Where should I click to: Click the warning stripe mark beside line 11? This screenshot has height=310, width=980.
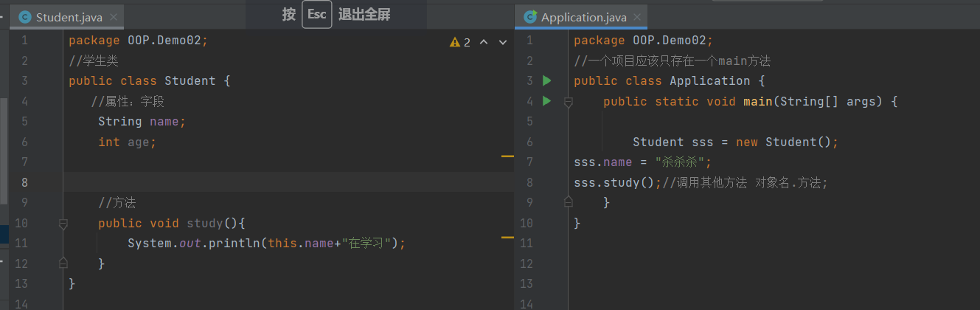[x=507, y=238]
